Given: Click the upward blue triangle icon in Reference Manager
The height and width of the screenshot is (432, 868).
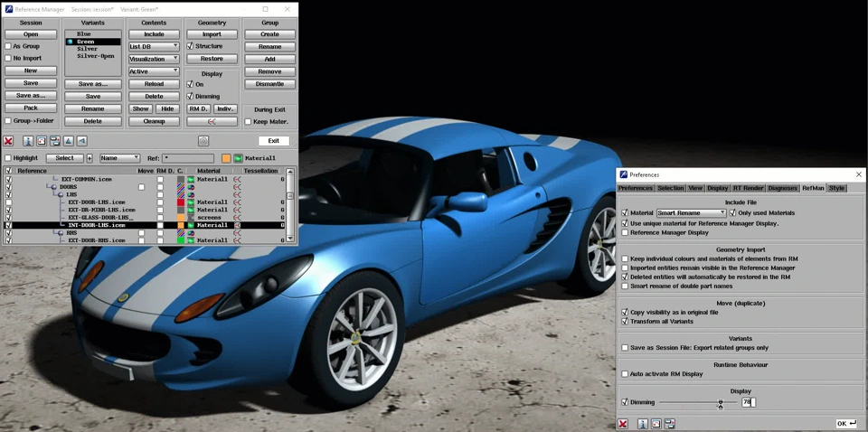Looking at the screenshot, I should [x=68, y=141].
